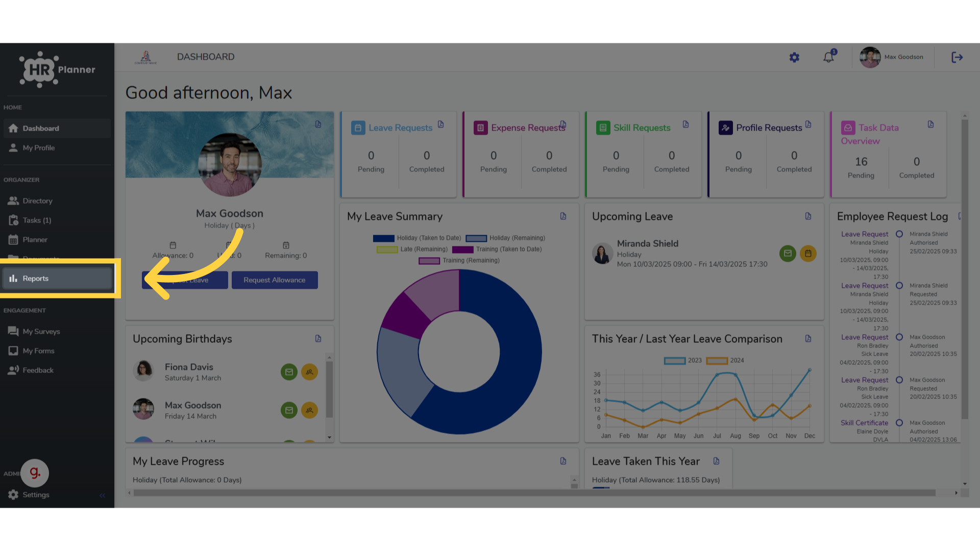This screenshot has height=551, width=980.
Task: Click the Request Allowance button
Action: (275, 280)
